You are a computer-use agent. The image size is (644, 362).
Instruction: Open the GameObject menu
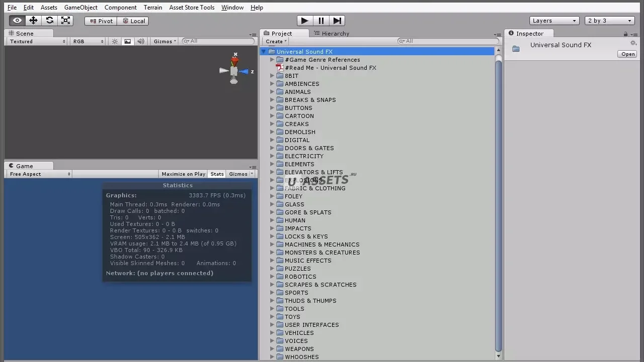coord(80,8)
